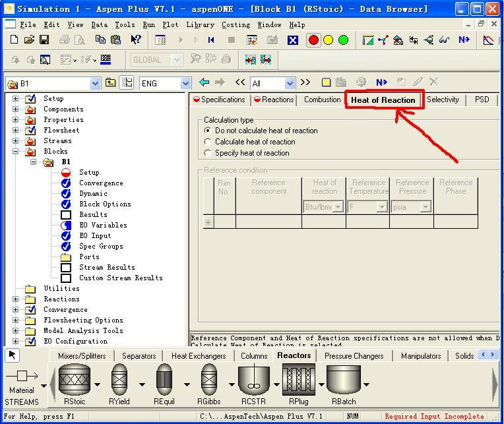Click the red circle toolbar button
Image resolution: width=504 pixels, height=424 pixels.
[x=313, y=40]
